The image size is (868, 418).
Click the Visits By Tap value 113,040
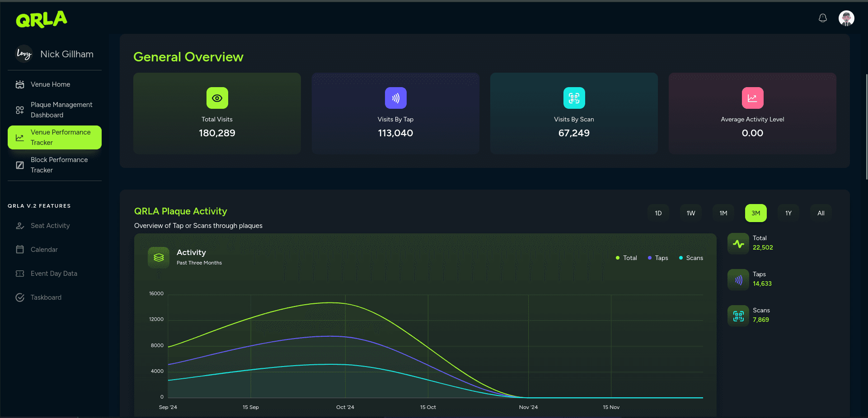tap(395, 133)
